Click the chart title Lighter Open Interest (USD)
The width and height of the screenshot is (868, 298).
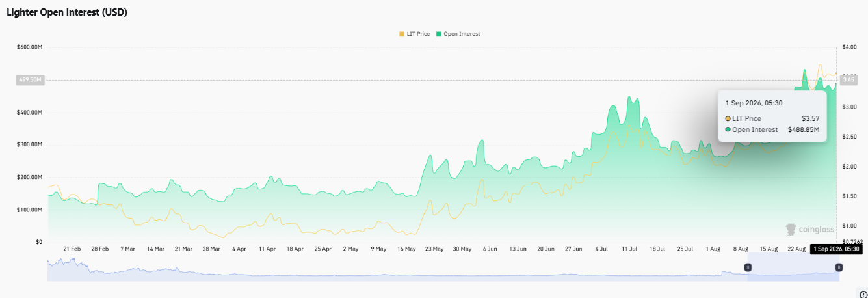67,13
